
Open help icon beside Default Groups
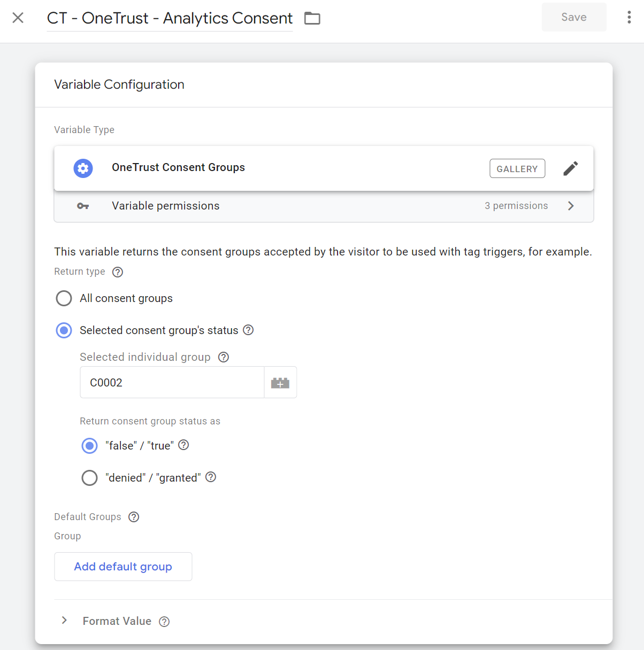click(x=134, y=517)
